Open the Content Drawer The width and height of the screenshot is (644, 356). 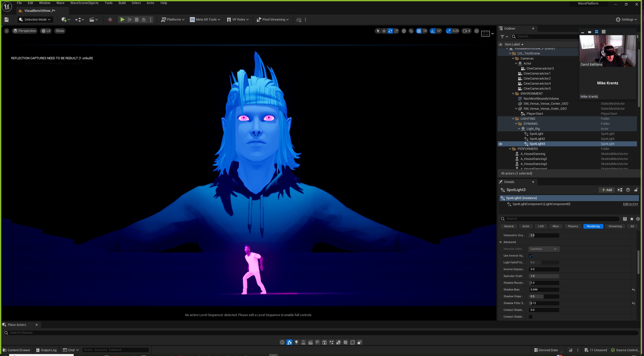[16, 350]
